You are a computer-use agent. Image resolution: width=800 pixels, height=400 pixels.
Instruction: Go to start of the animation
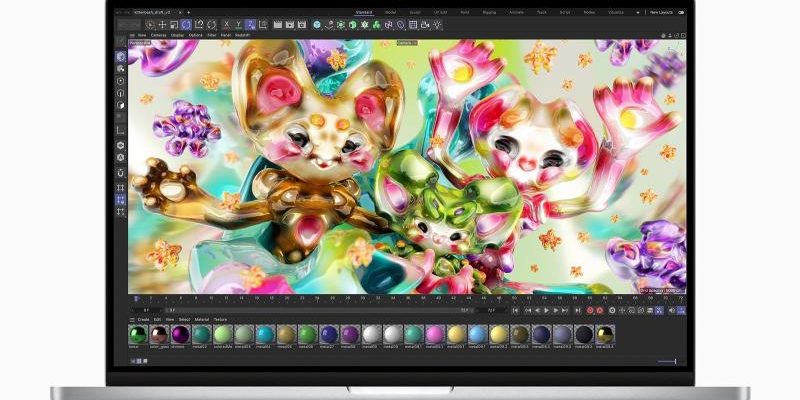click(515, 310)
